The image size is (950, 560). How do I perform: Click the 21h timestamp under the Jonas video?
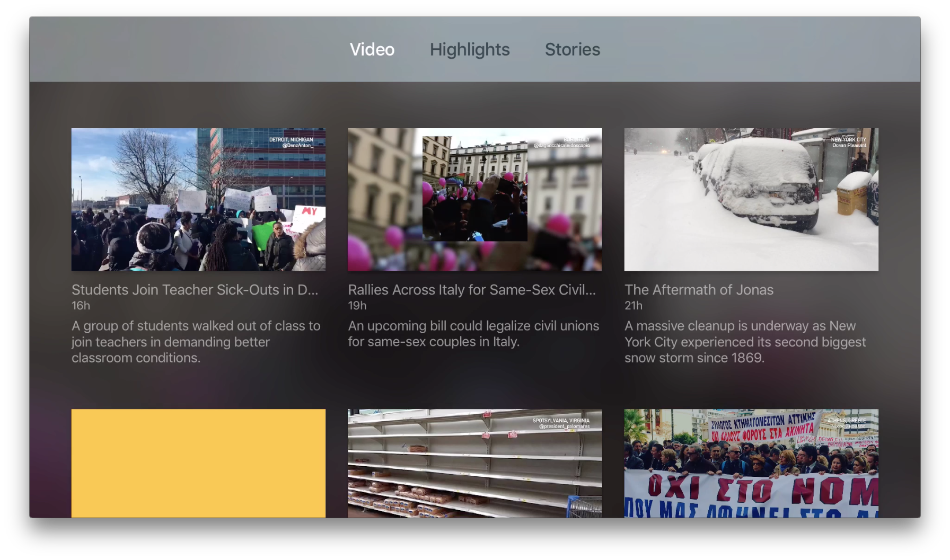633,306
